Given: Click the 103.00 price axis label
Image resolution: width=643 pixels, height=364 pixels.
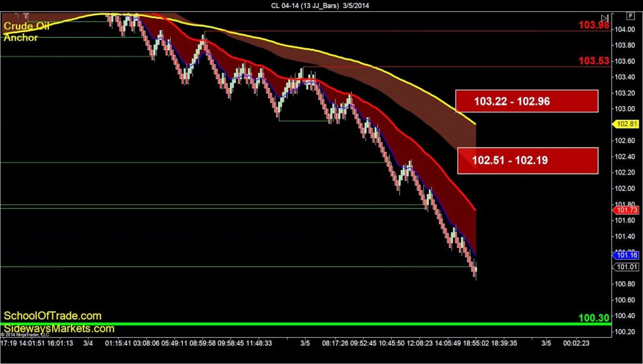Looking at the screenshot, I should (624, 109).
